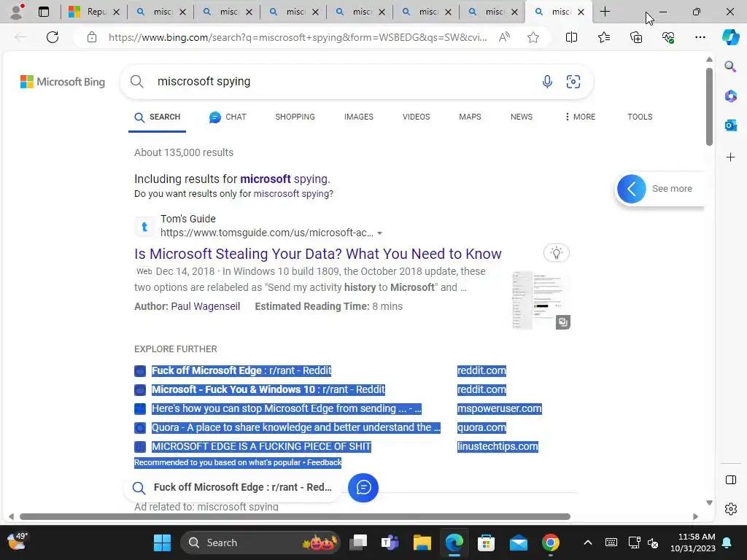Open Windows Start menu
The width and height of the screenshot is (747, 560).
pos(162,542)
